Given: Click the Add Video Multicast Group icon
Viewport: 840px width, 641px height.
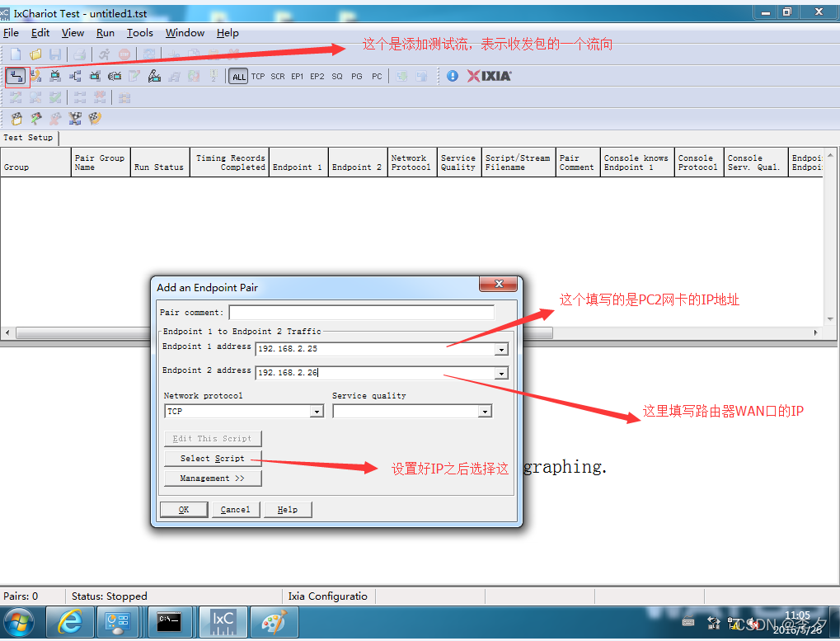Looking at the screenshot, I should tap(95, 76).
